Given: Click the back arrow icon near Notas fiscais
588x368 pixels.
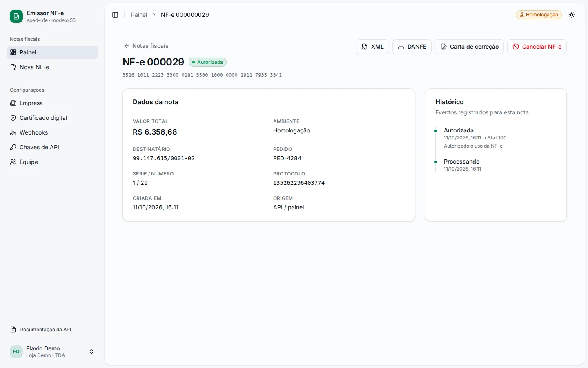Looking at the screenshot, I should coord(127,46).
